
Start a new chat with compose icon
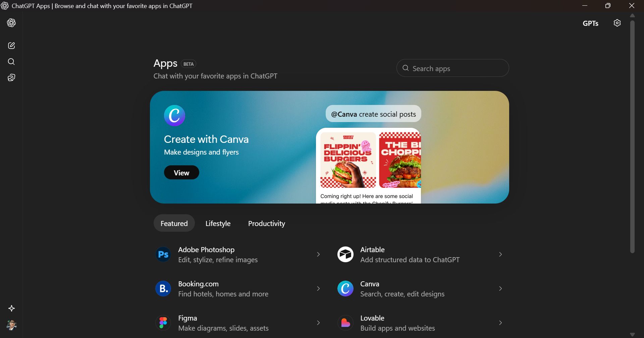coord(11,46)
